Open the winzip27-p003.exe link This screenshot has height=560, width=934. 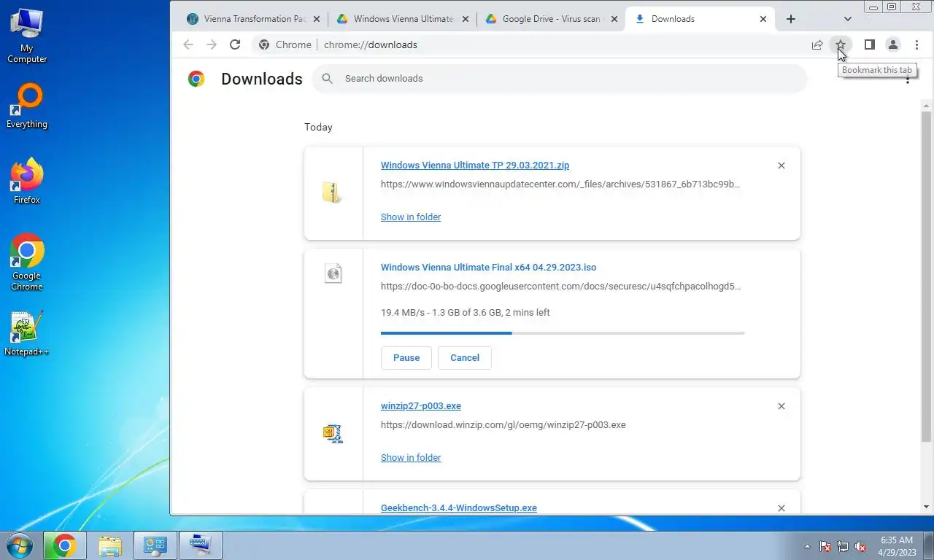coord(421,406)
